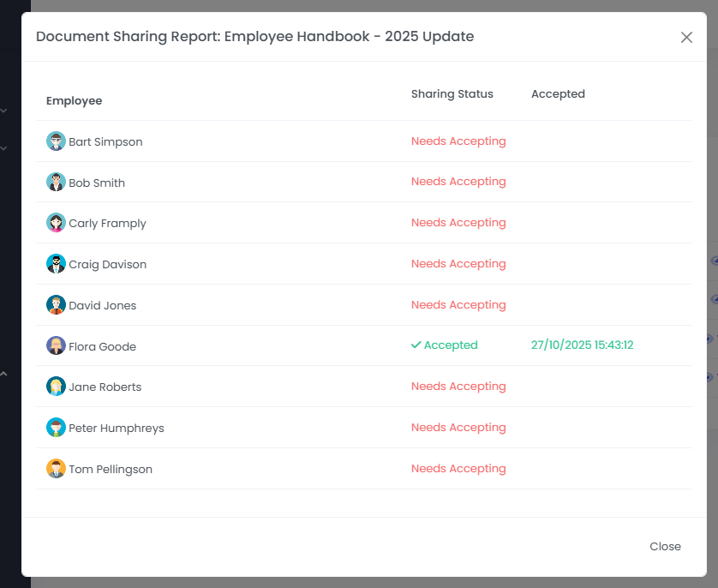This screenshot has height=588, width=718.
Task: Click Flora Goode's avatar icon
Action: click(56, 345)
